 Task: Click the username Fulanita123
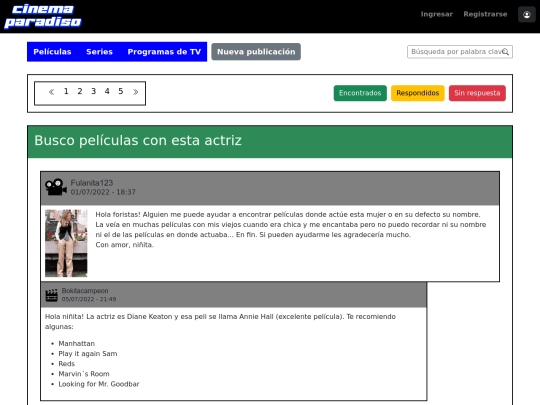tap(92, 183)
